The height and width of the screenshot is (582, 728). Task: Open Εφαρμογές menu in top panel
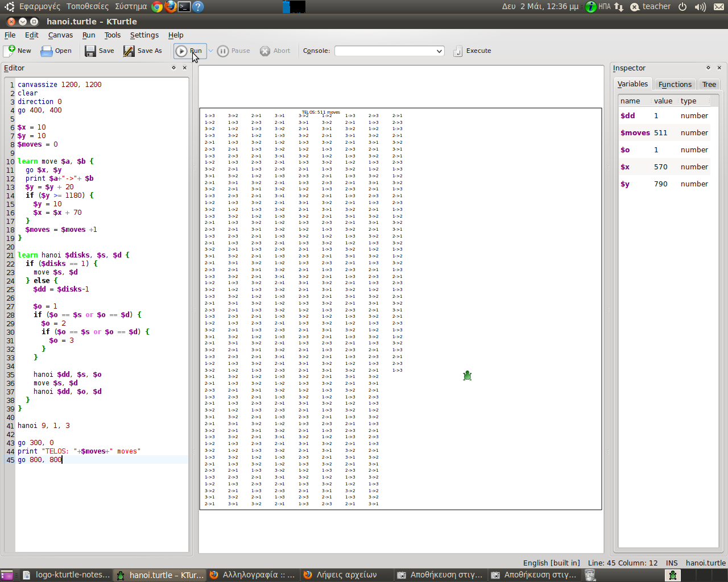(39, 6)
